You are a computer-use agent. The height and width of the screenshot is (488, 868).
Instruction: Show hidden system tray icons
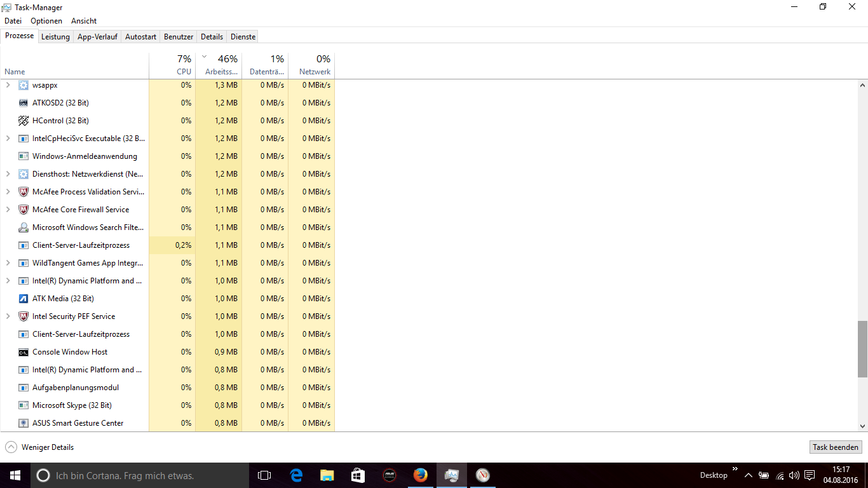[749, 475]
